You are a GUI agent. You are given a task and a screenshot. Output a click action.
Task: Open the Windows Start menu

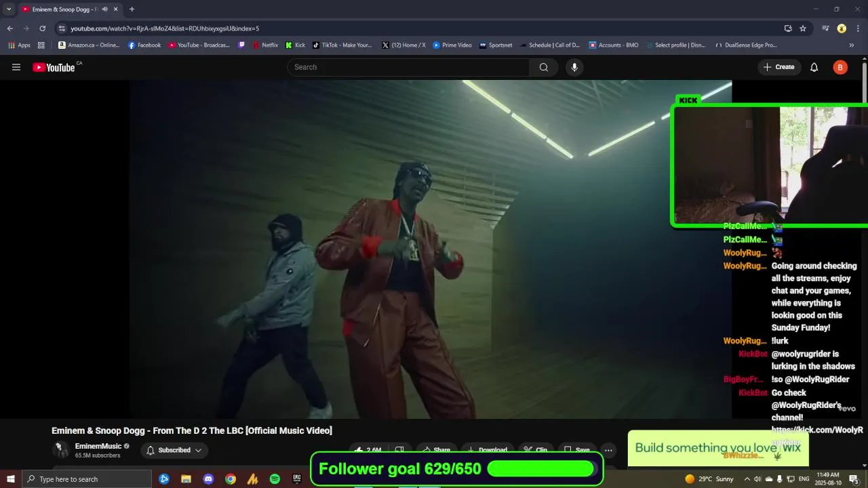(x=10, y=479)
